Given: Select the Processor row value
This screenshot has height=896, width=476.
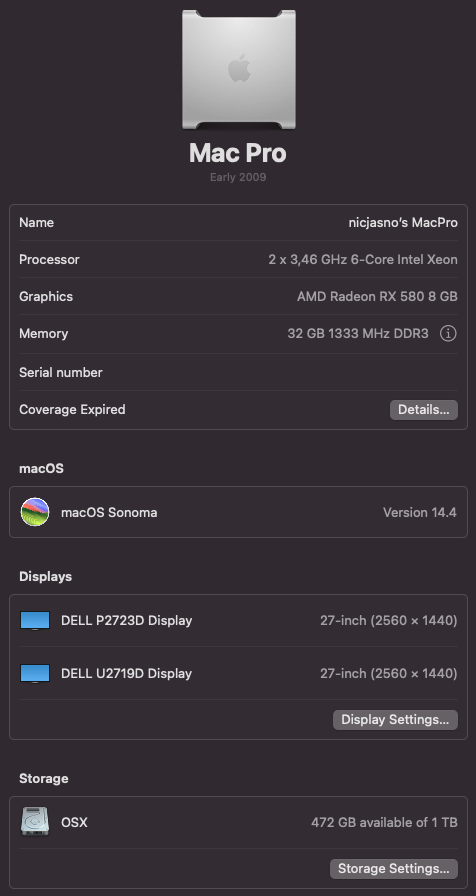Looking at the screenshot, I should click(x=363, y=259).
